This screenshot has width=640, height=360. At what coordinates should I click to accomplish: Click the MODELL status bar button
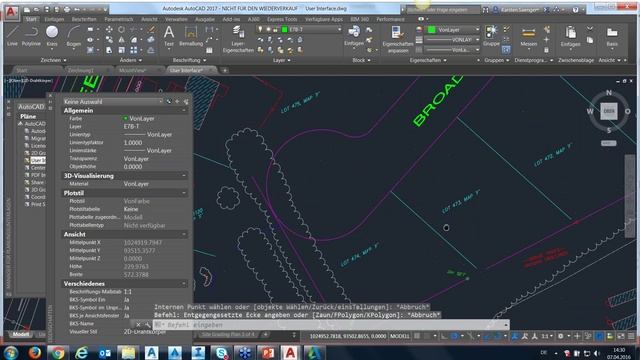(x=399, y=336)
